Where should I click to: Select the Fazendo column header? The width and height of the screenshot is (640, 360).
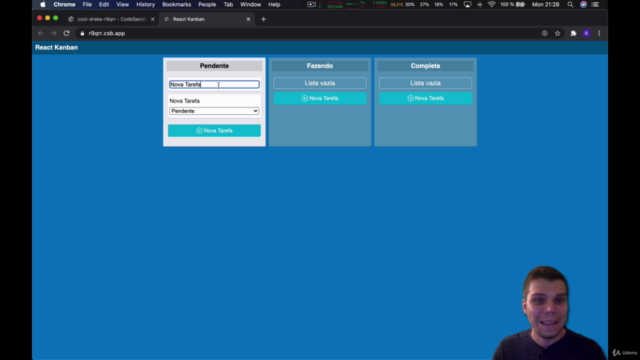(x=320, y=66)
